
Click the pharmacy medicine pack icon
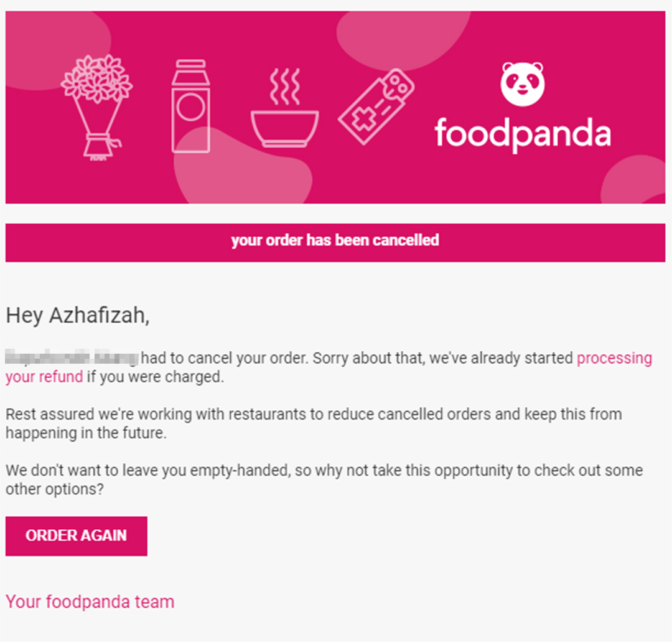(x=376, y=106)
